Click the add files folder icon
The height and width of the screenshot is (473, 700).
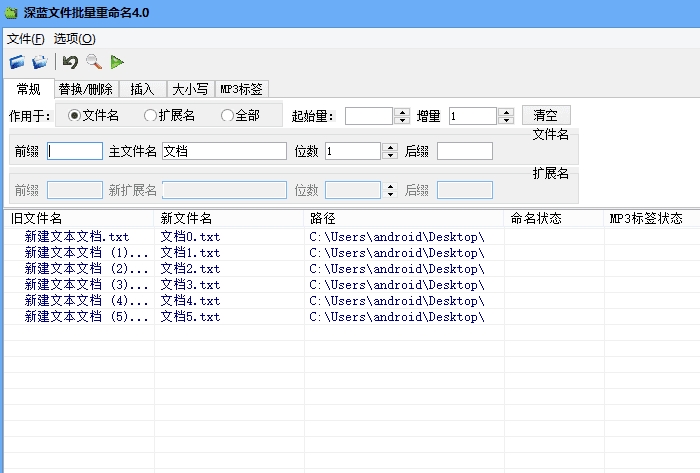17,62
